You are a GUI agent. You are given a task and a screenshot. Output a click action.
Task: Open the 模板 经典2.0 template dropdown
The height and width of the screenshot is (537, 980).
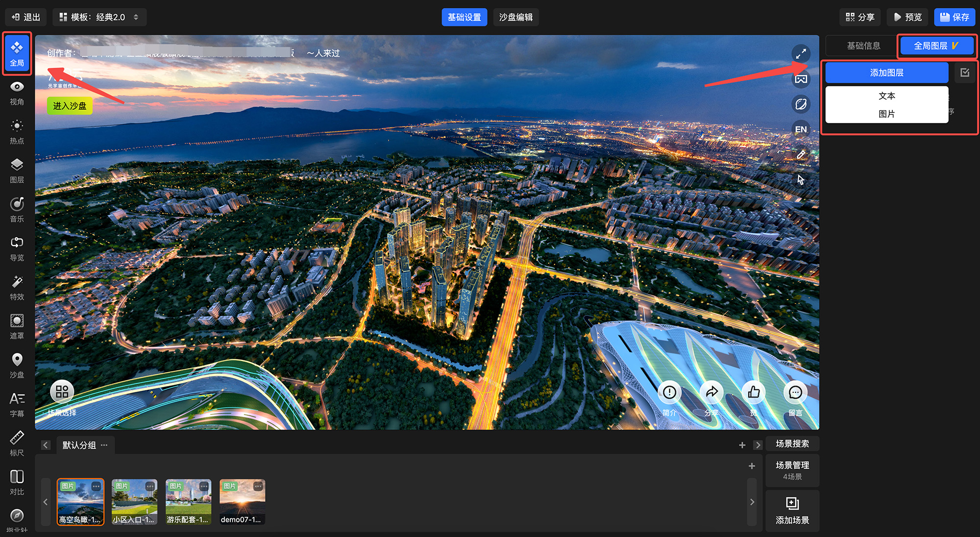point(99,17)
